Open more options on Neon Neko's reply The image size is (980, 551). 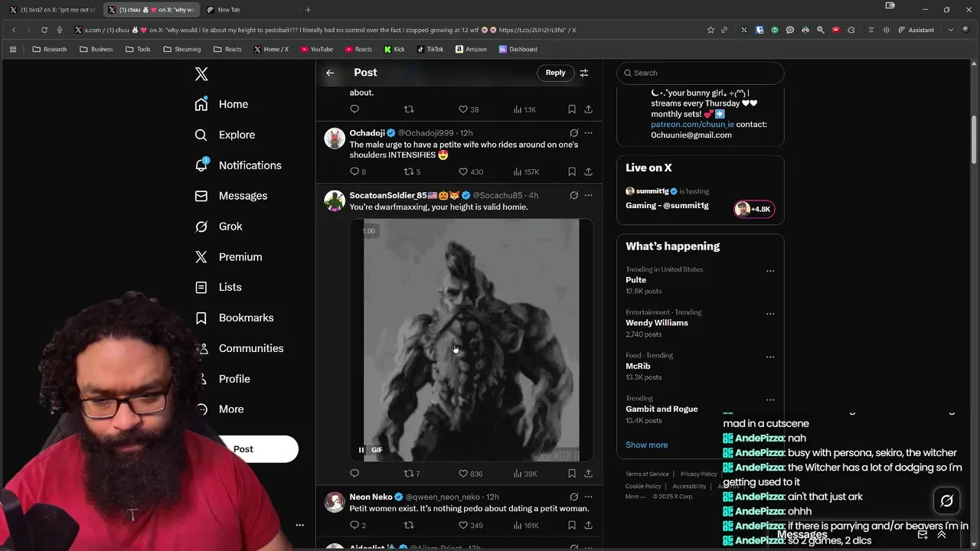pyautogui.click(x=588, y=497)
